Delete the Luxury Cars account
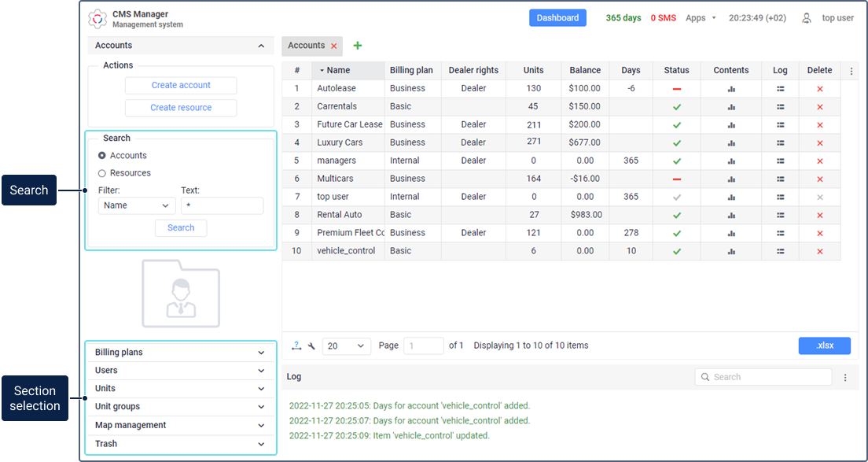Viewport: 868px width, 462px height. coord(819,143)
